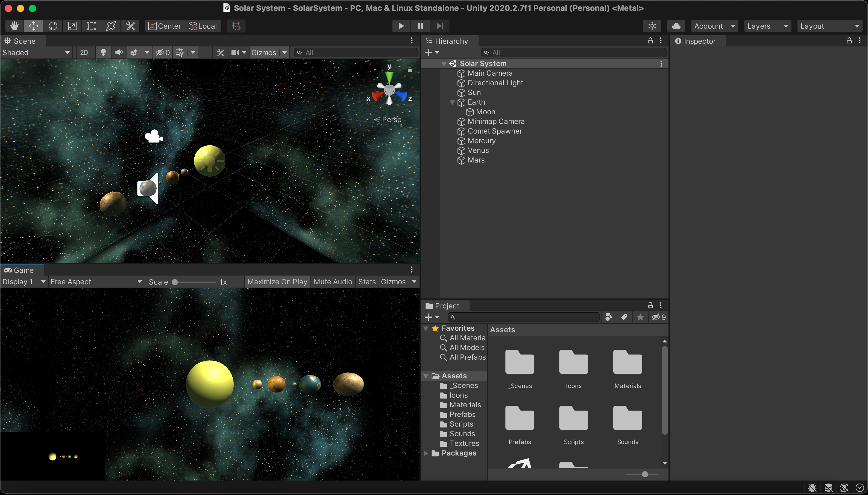Select Comet Spawner in Hierarchy
The width and height of the screenshot is (868, 495).
click(495, 131)
